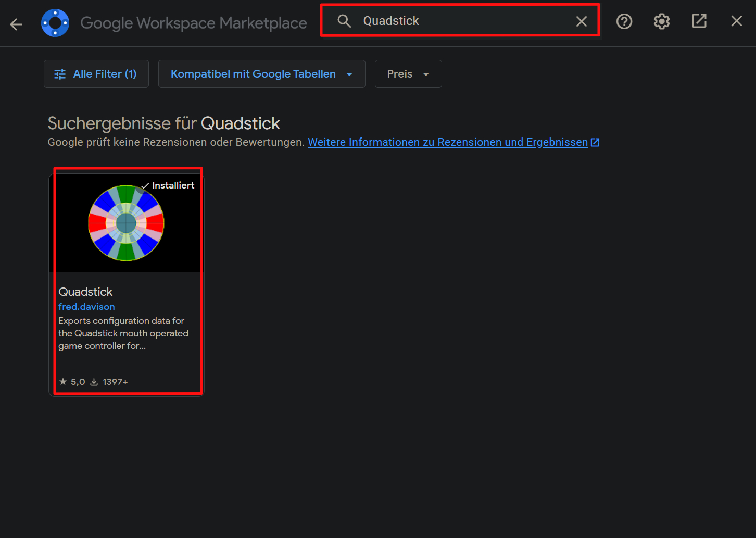Close the Marketplace dialog
This screenshot has width=756, height=538.
pos(736,21)
